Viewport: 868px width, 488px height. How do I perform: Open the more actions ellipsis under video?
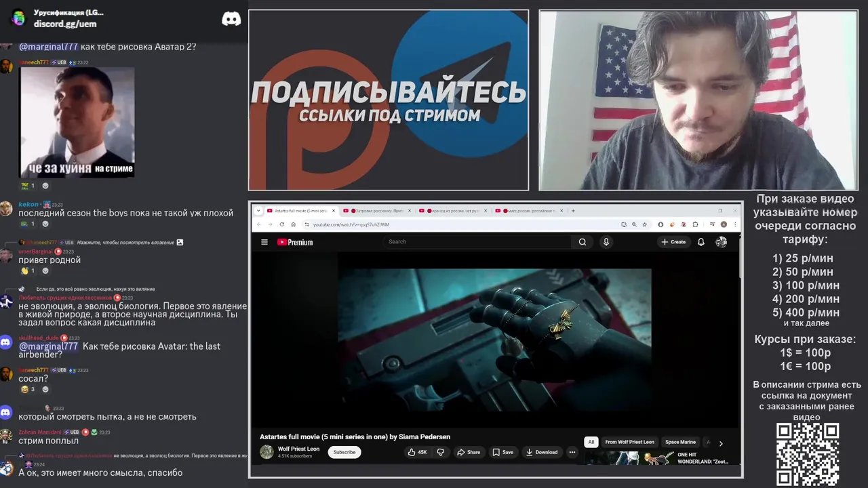pyautogui.click(x=572, y=452)
